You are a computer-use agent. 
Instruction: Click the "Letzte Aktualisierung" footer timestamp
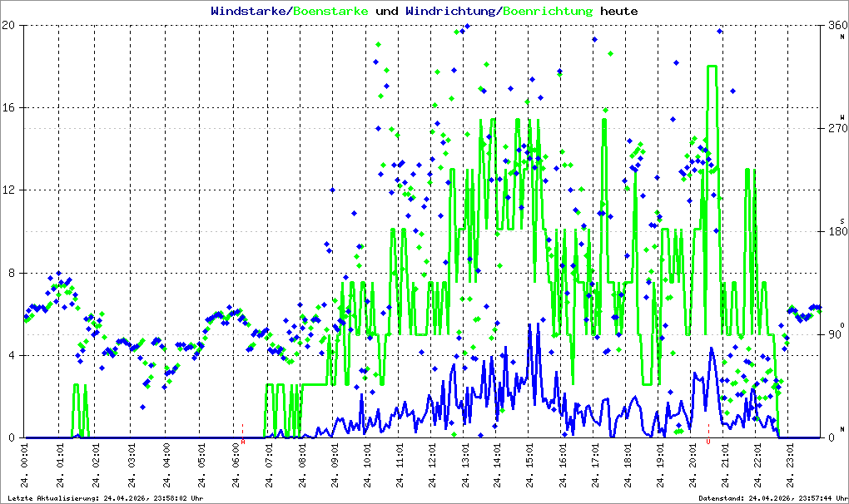click(106, 498)
